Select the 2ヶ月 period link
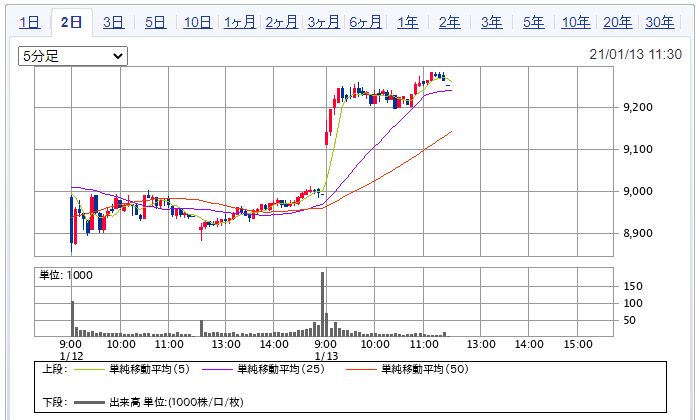This screenshot has width=699, height=420. (281, 22)
